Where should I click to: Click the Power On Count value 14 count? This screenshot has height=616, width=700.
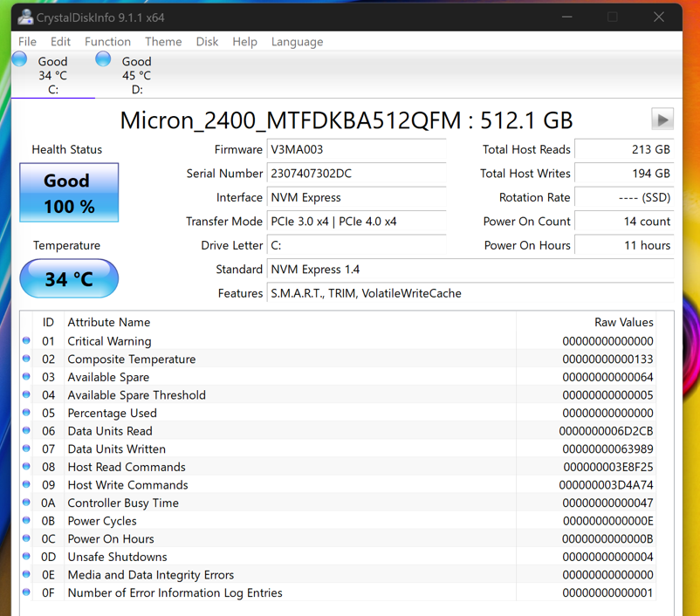coord(624,222)
